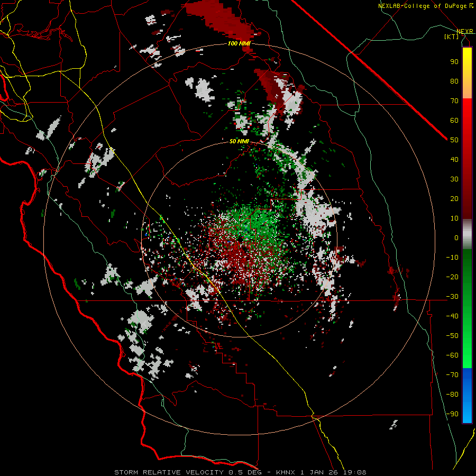Click the -60 value on color scale
476x476 pixels.
coord(452,355)
